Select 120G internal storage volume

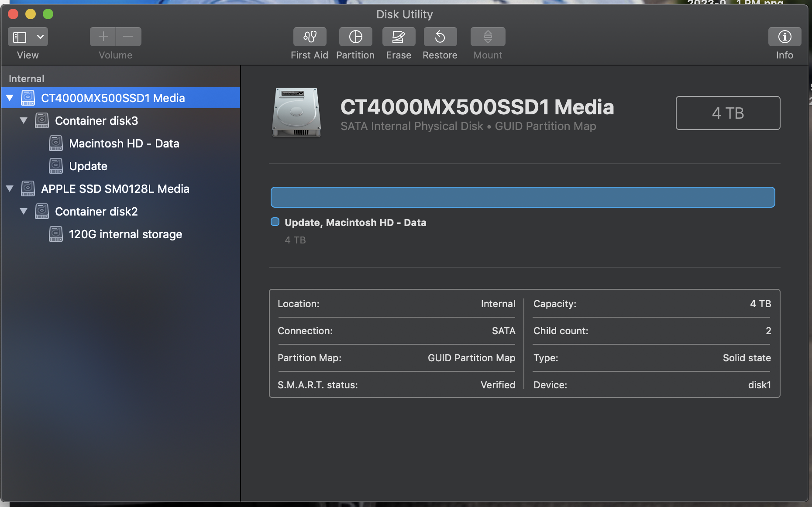pos(120,234)
